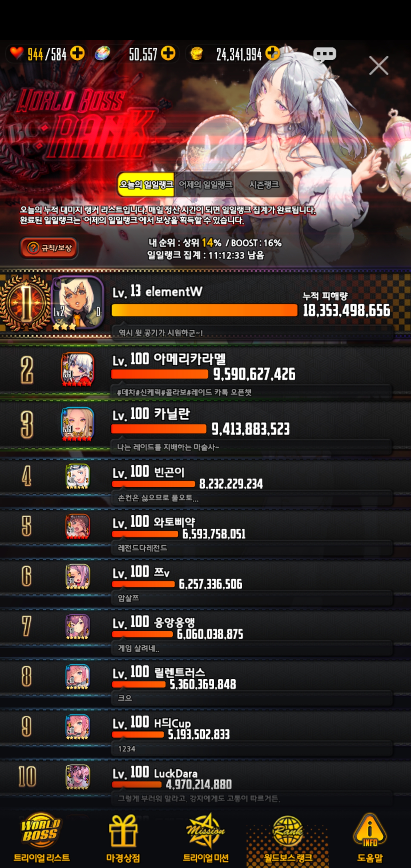Open rank 10 LuckDara player avatar
Viewport: 411px width, 868px height.
click(77, 777)
